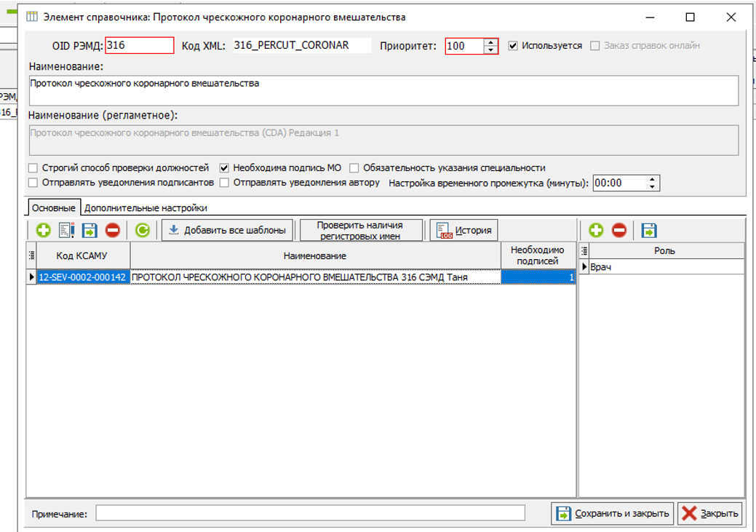The image size is (756, 532).
Task: Select cell 12-SEV-0002-000142
Action: [x=83, y=277]
